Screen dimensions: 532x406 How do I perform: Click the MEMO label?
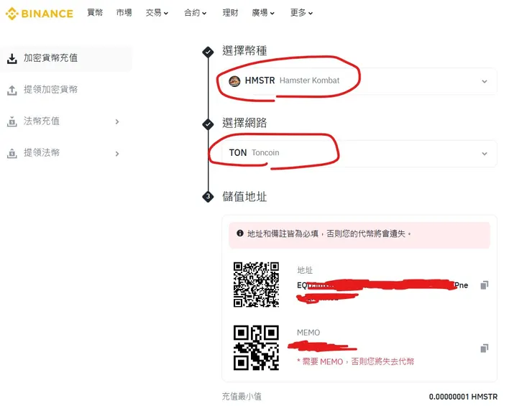click(308, 333)
